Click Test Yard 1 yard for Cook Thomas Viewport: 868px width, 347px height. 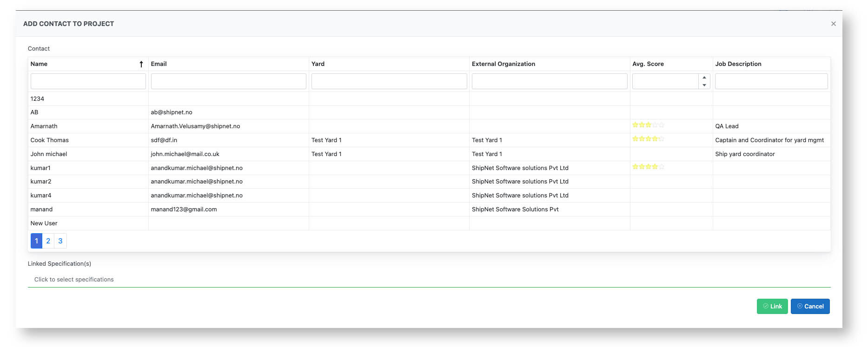tap(326, 140)
